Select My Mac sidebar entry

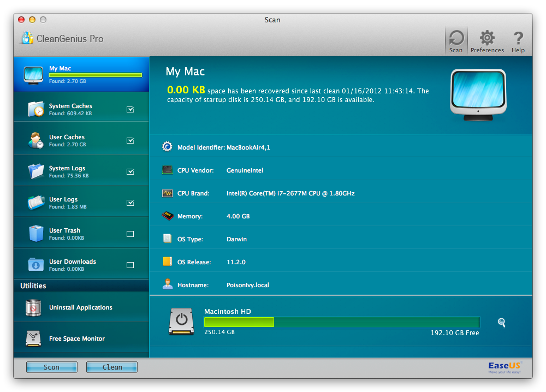(x=81, y=74)
